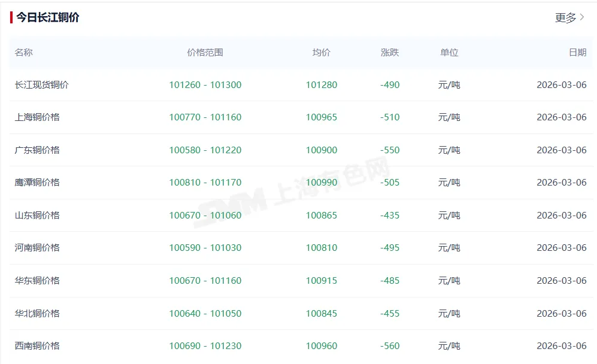597x364 pixels.
Task: Select price range 100640 - 101050
Action: [205, 313]
